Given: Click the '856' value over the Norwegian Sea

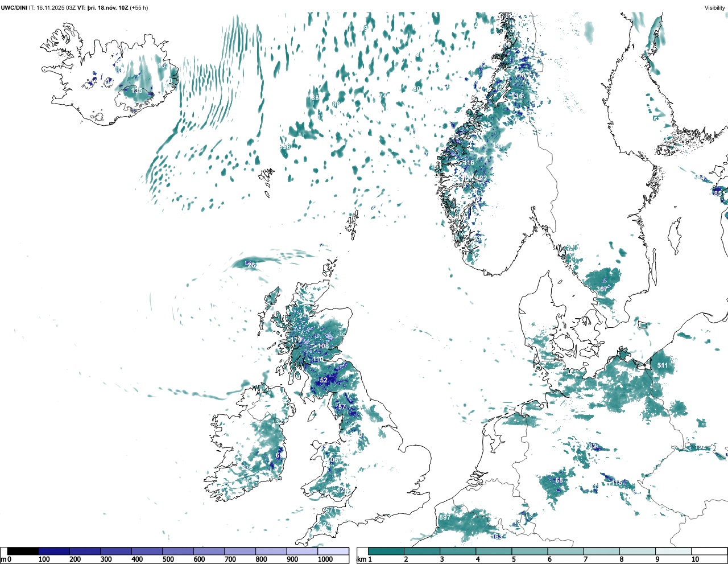Looking at the screenshot, I should 285,146.
